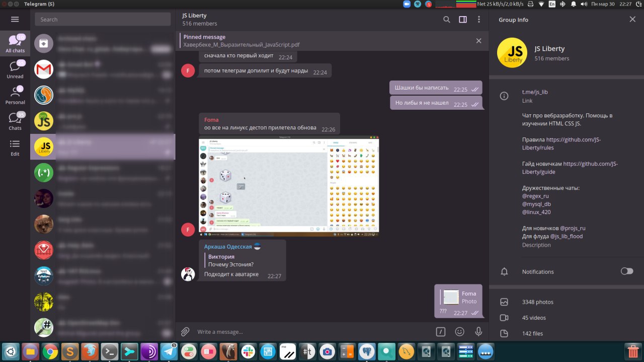Open the @linux_420 chat mention
The image size is (644, 362).
coord(536,212)
